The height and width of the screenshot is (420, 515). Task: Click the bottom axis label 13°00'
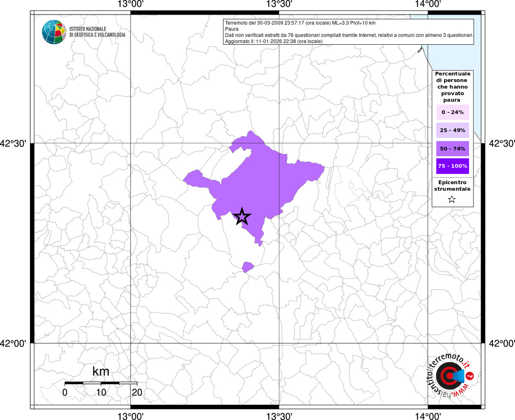click(130, 416)
